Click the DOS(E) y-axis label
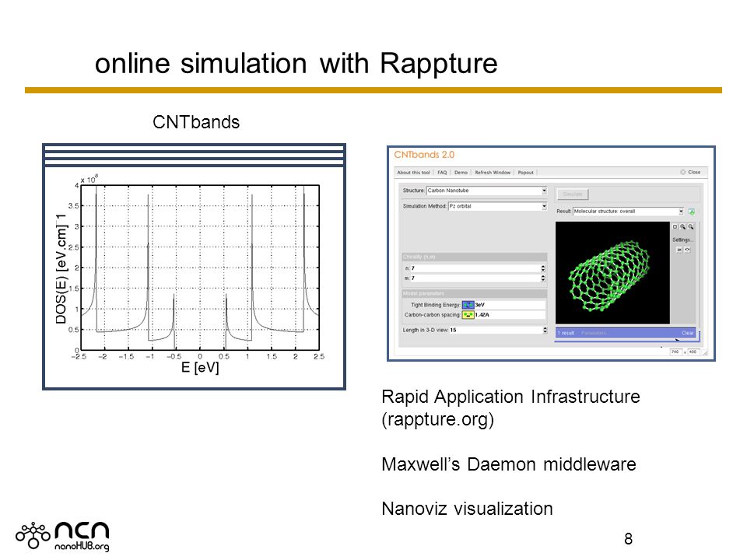This screenshot has width=747, height=560. coord(61,269)
